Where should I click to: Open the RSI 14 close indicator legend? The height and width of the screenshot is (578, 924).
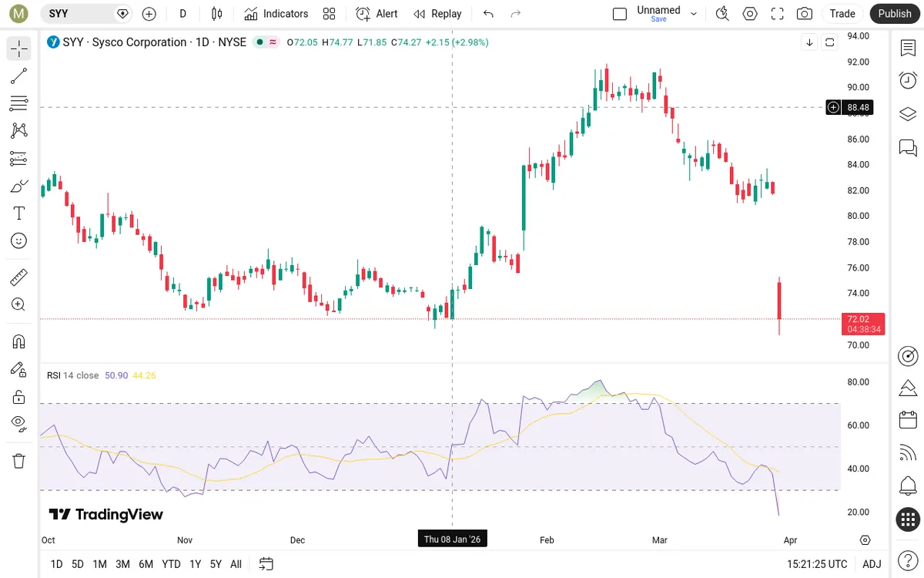(72, 375)
